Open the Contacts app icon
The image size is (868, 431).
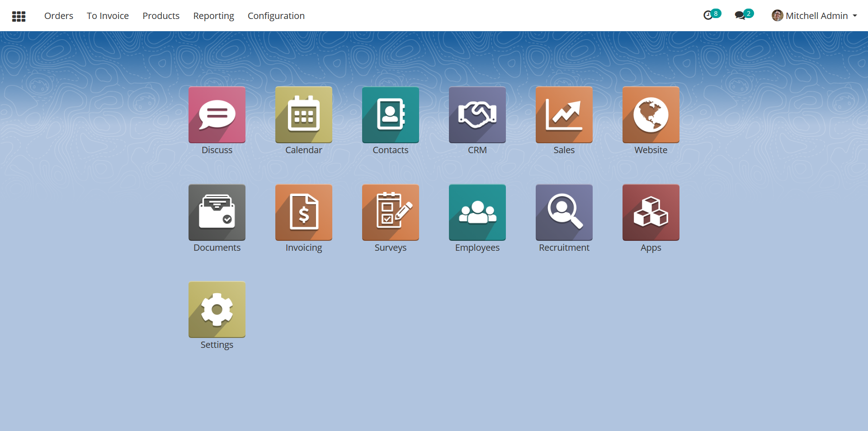(x=391, y=115)
